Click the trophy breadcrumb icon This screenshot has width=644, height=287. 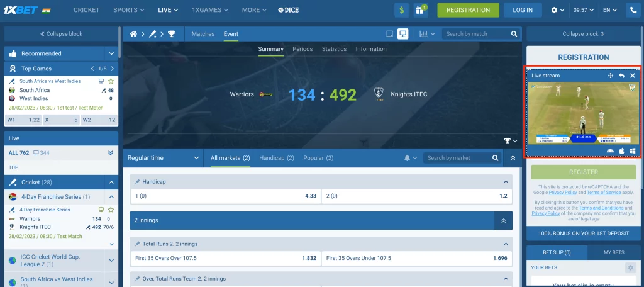(x=171, y=34)
